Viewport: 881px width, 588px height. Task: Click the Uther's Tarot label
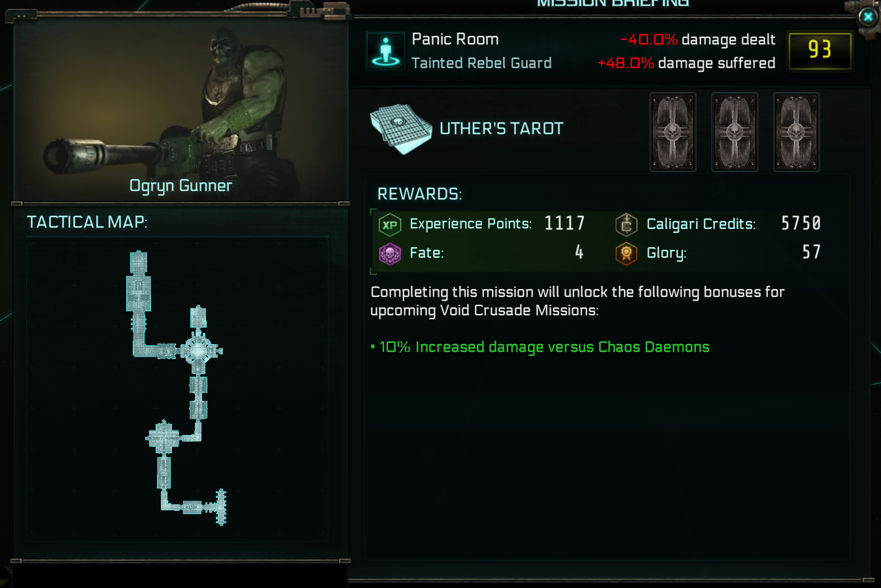501,129
